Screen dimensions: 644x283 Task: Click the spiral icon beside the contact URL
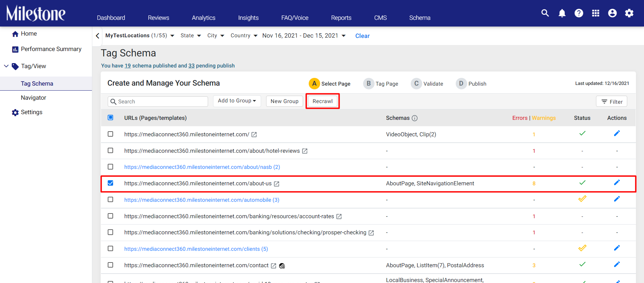click(282, 266)
